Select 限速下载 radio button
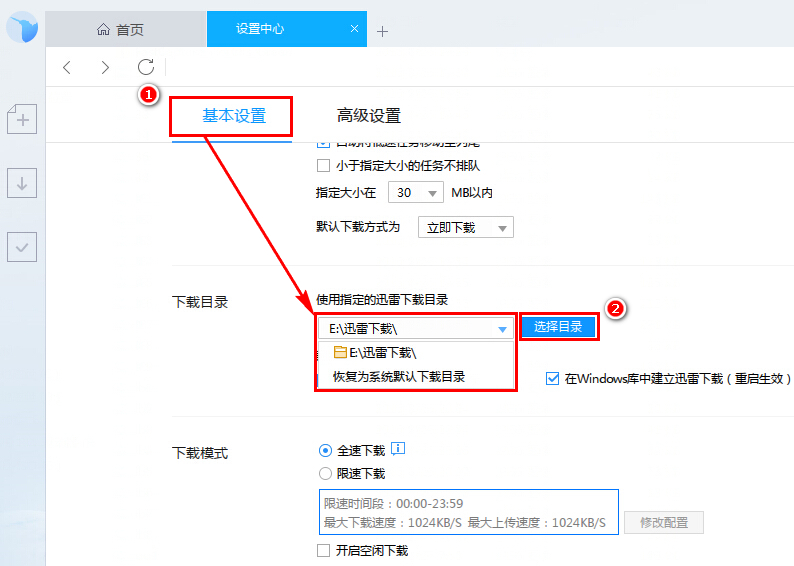The width and height of the screenshot is (794, 566). click(325, 473)
